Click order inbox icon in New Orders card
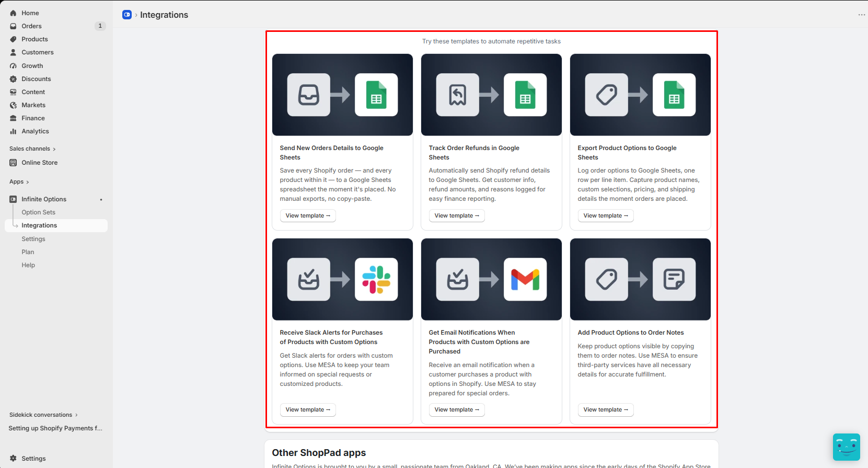This screenshot has height=468, width=868. (x=309, y=95)
